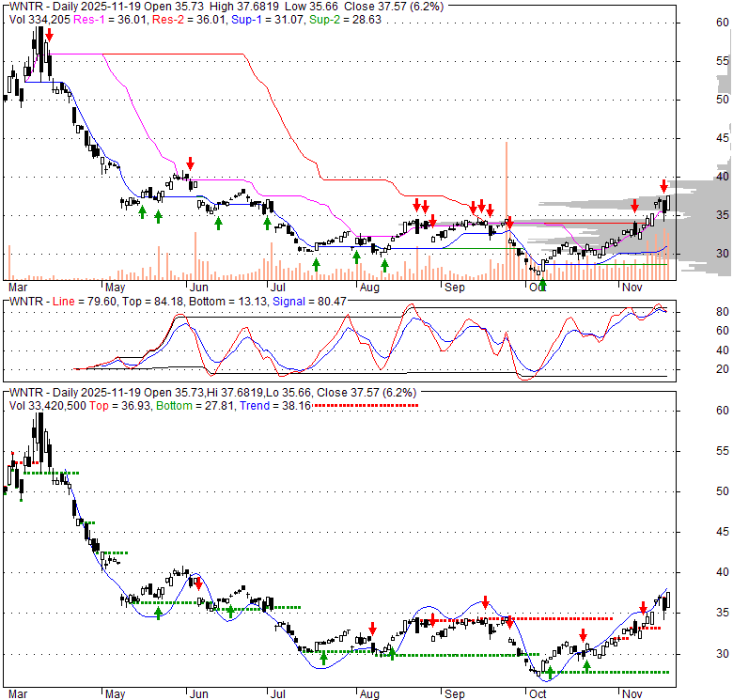Click 'Aug' on bottom chart time axis
733x700 pixels.
(369, 694)
